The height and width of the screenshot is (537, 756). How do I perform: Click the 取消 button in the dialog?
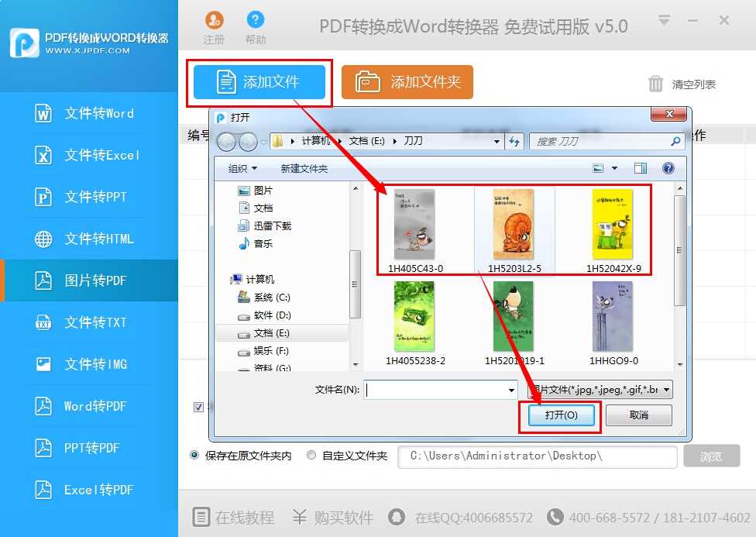click(x=639, y=415)
